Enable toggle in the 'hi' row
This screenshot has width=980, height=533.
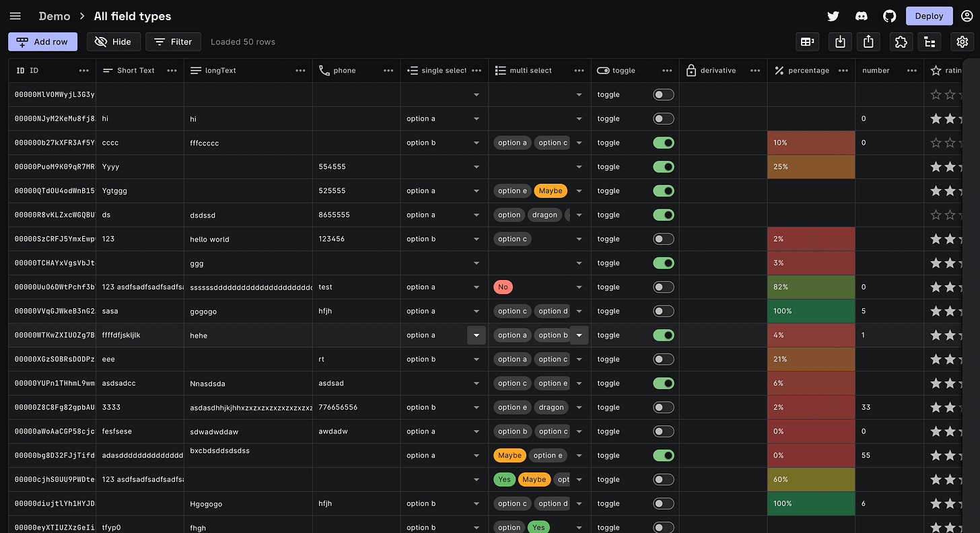(x=663, y=118)
